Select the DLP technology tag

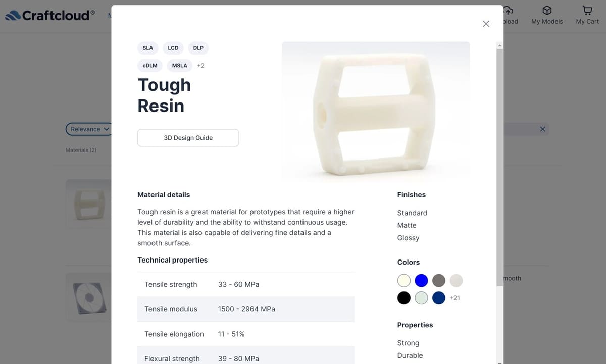(198, 48)
